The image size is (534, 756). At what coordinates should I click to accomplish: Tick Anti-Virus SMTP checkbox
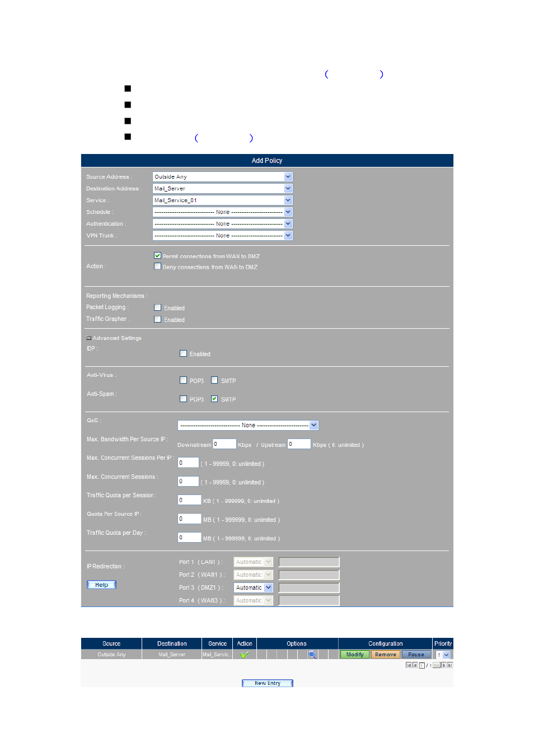[214, 380]
